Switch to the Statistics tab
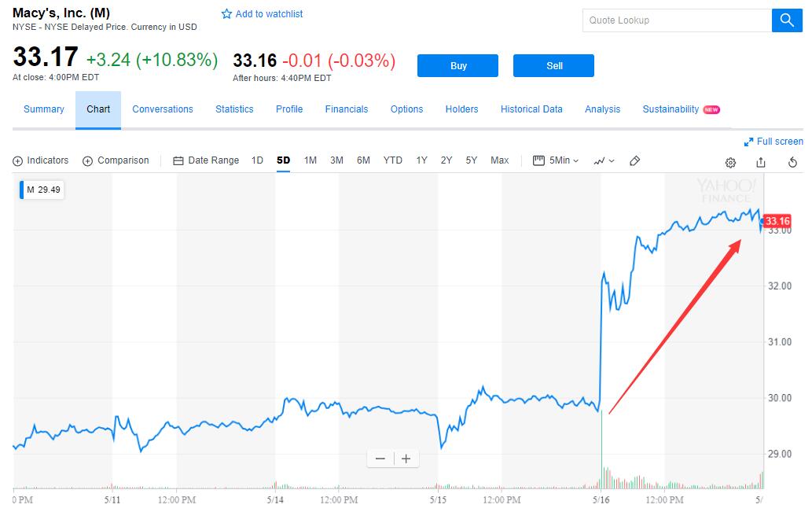Image resolution: width=812 pixels, height=512 pixels. click(x=234, y=109)
